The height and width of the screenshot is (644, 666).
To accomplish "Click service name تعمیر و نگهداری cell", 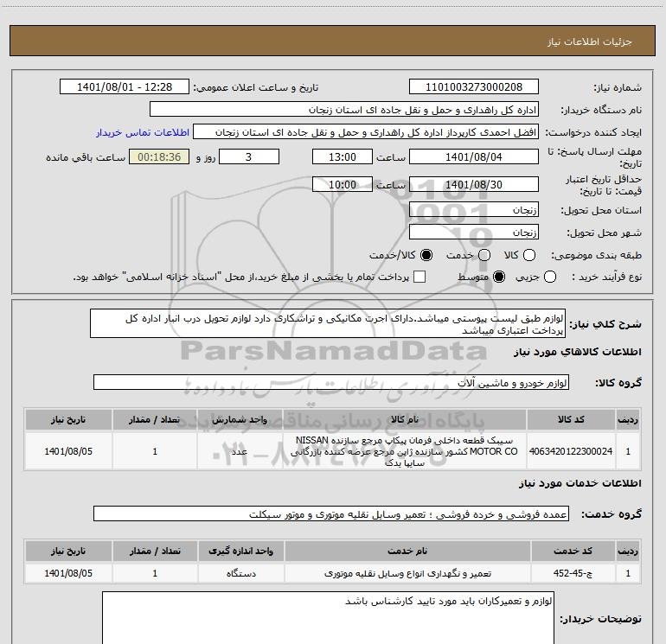I will coord(407,573).
